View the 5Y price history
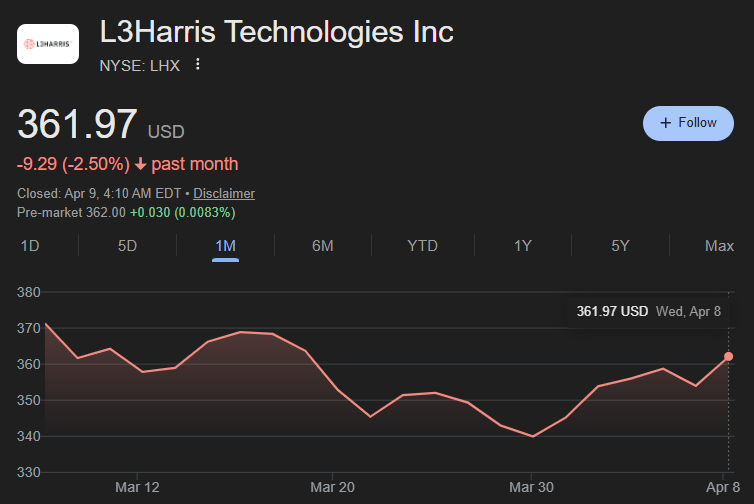Image resolution: width=754 pixels, height=504 pixels. pyautogui.click(x=620, y=246)
